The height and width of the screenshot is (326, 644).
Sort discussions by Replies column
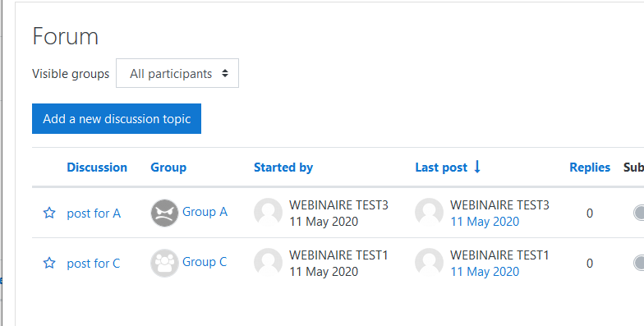(590, 168)
